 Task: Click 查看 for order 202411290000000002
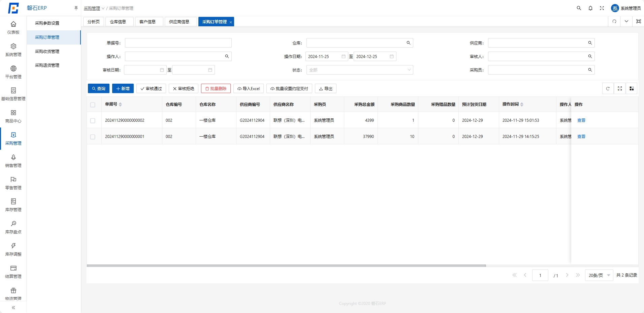click(x=581, y=120)
